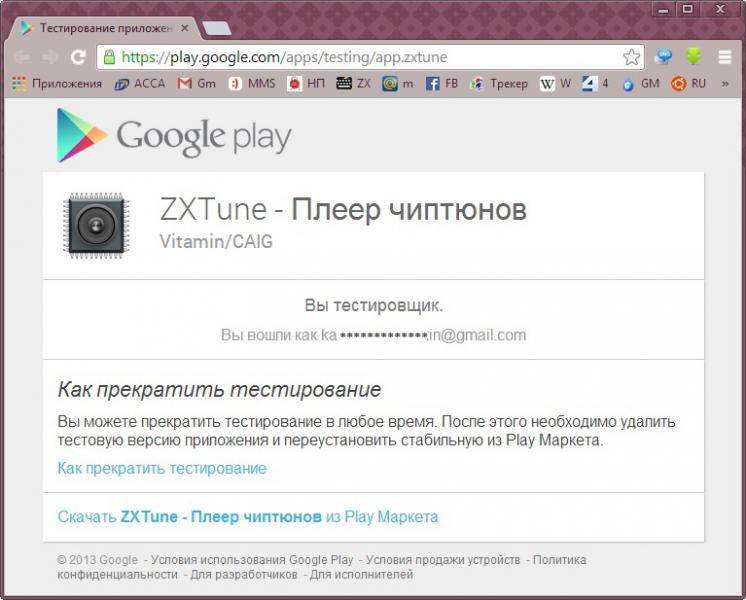Open the Chrome hamburger menu

coord(724,57)
